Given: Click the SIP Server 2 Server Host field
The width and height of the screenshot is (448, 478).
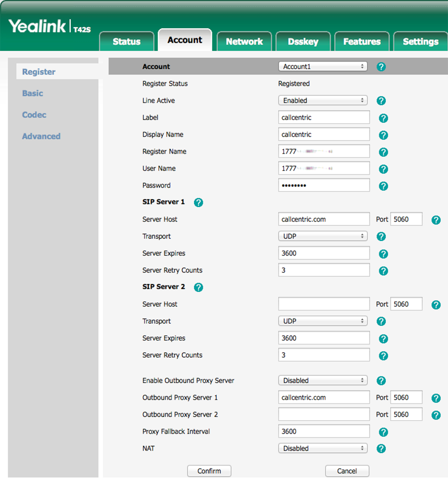Looking at the screenshot, I should tap(324, 304).
